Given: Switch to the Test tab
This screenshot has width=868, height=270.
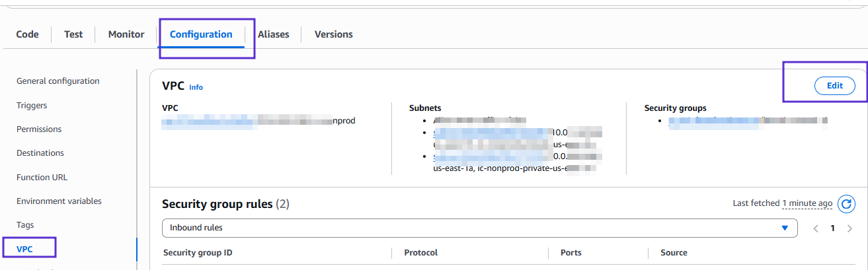Looking at the screenshot, I should (73, 34).
